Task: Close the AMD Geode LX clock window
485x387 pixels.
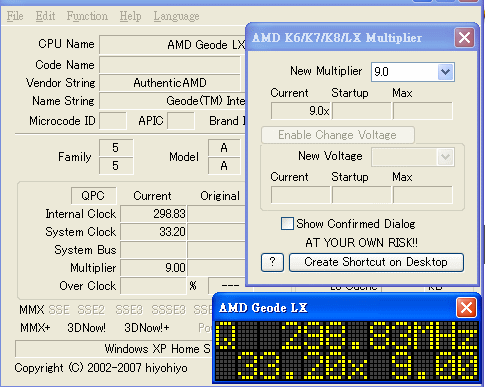Action: tap(466, 307)
